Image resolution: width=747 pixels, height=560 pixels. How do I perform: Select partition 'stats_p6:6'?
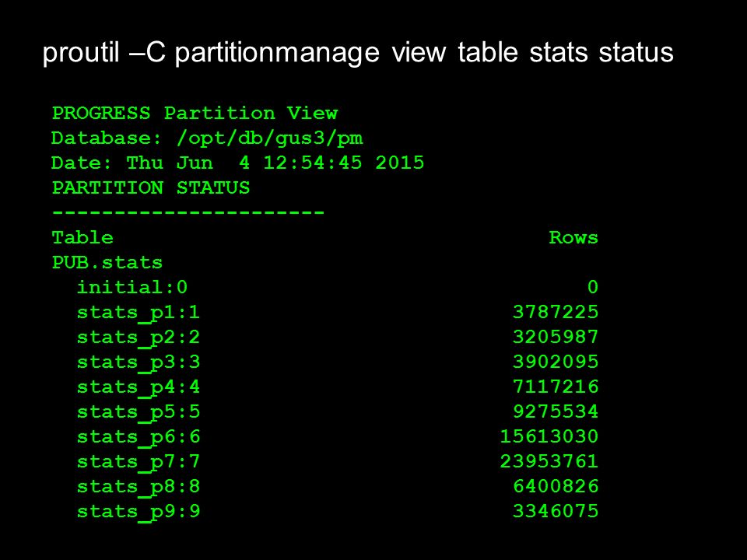click(139, 437)
